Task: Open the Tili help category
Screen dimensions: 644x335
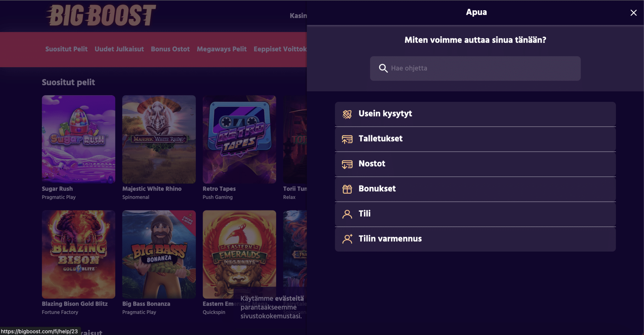Action: coord(475,214)
